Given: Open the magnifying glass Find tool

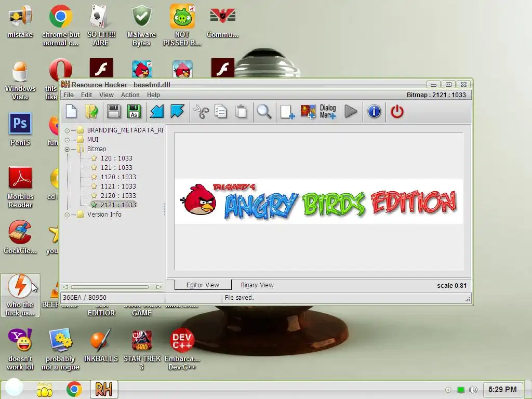Looking at the screenshot, I should click(264, 112).
